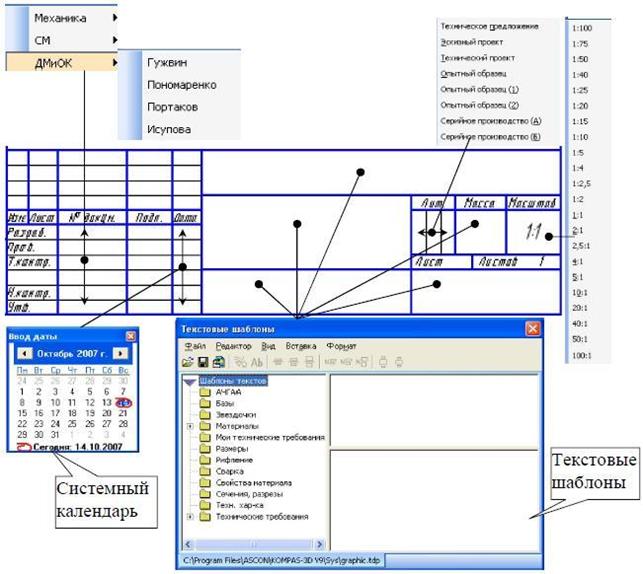Select the Рифление folder

pyautogui.click(x=234, y=460)
